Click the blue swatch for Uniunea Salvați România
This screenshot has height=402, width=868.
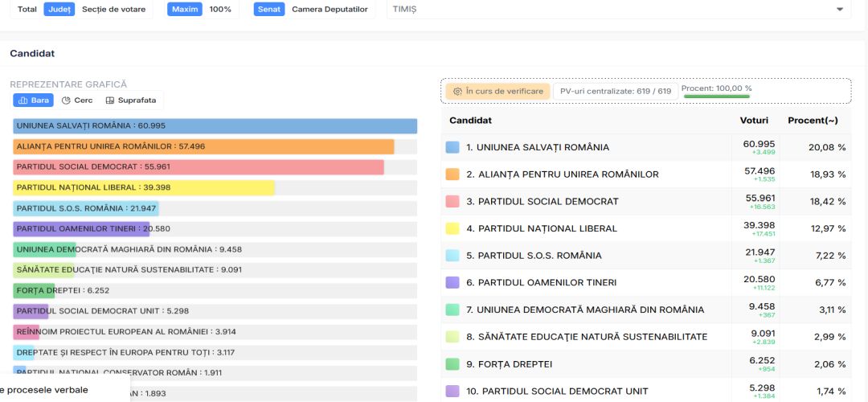pos(452,147)
